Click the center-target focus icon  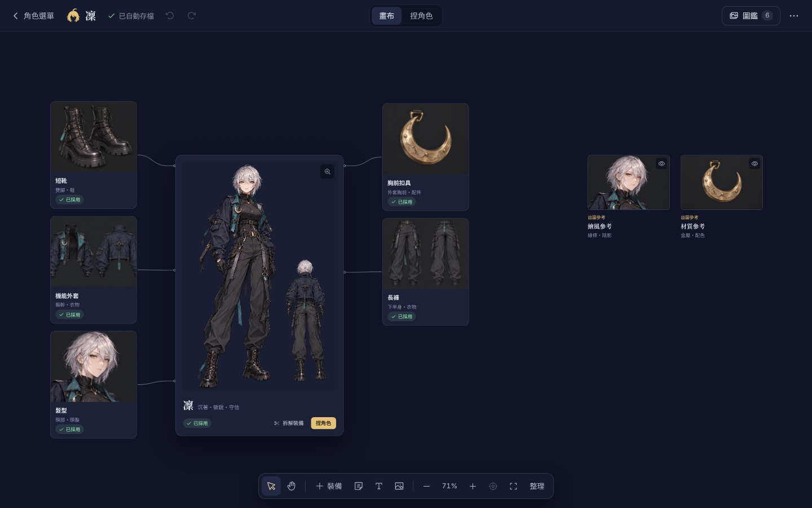click(493, 486)
